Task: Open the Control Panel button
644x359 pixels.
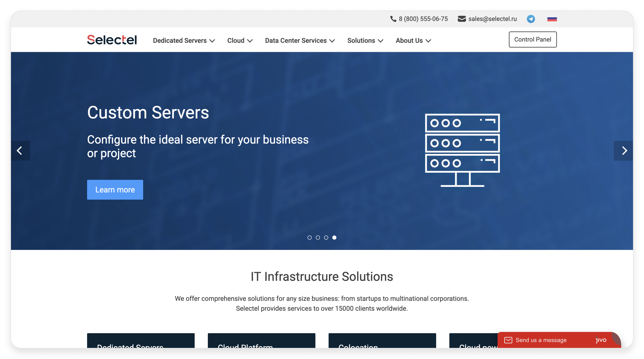Action: [533, 40]
